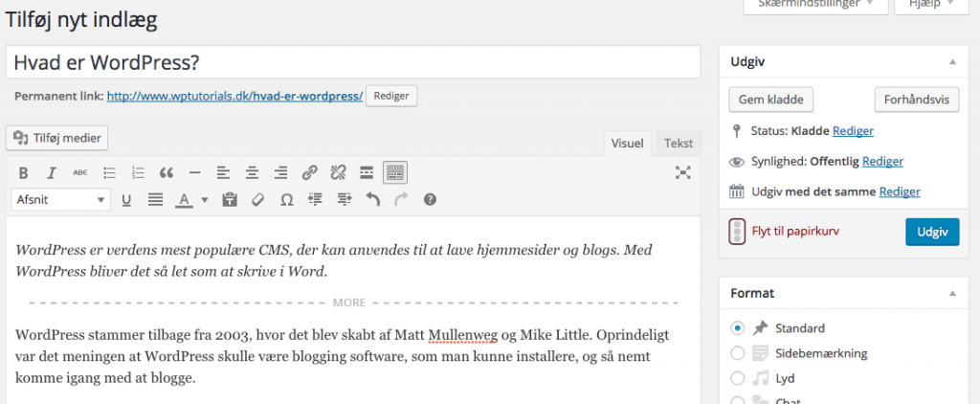Toggle the second toolbar row (kitchen sink)

click(x=395, y=173)
